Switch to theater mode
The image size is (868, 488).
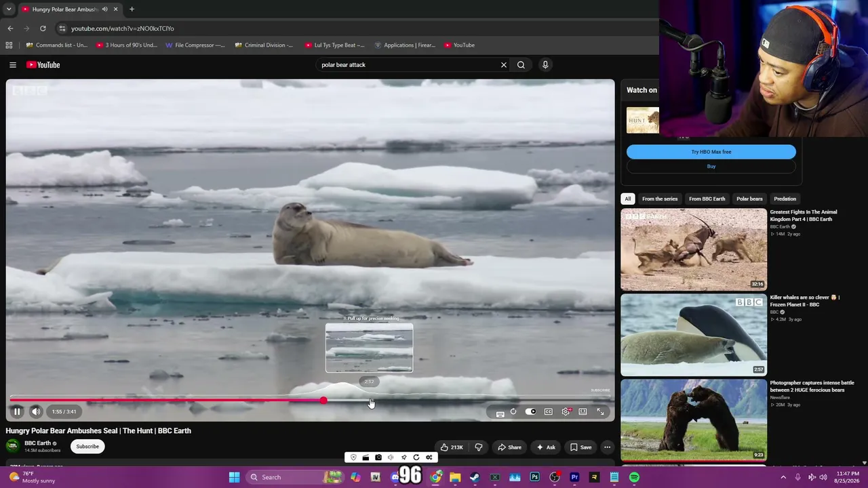pos(583,411)
